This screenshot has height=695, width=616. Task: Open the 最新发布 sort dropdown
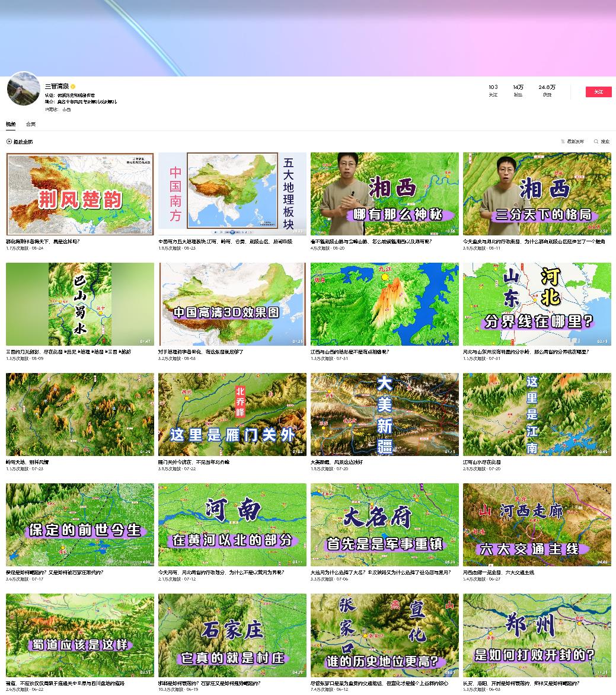coord(572,142)
